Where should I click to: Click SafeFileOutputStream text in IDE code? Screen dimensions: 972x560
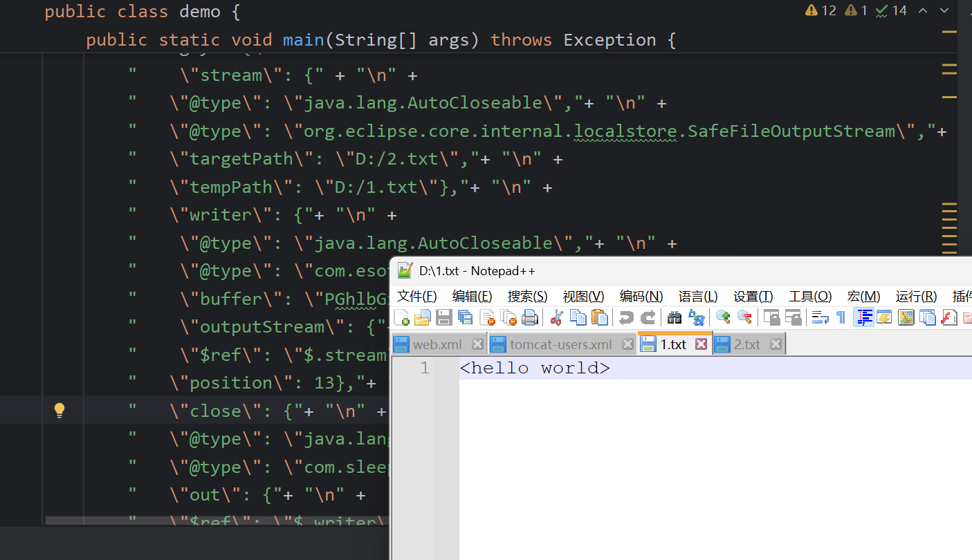coord(792,131)
